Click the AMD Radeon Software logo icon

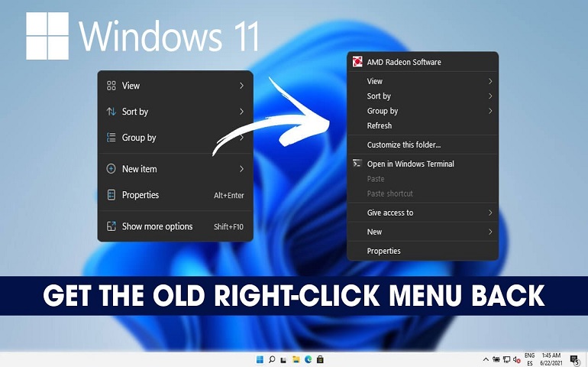(x=357, y=62)
